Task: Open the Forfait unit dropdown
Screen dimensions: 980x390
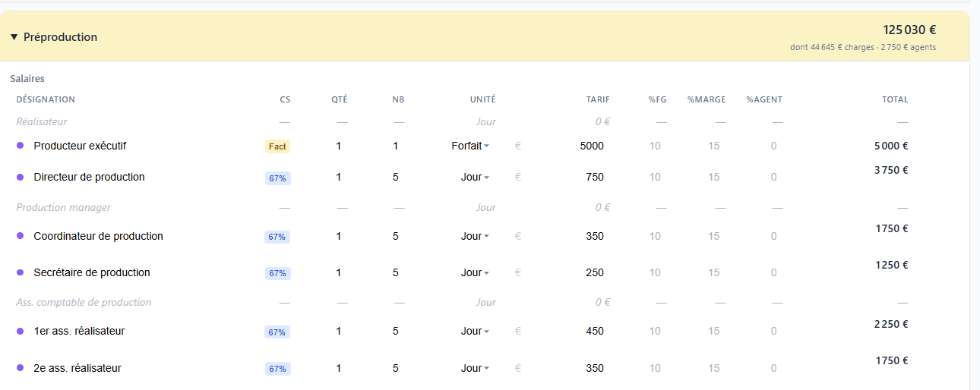Action: click(471, 146)
